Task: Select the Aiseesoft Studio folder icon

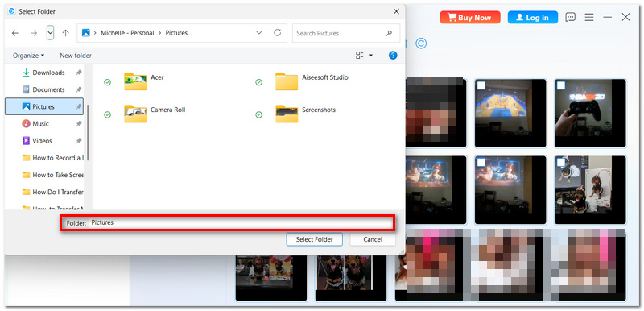Action: [287, 81]
